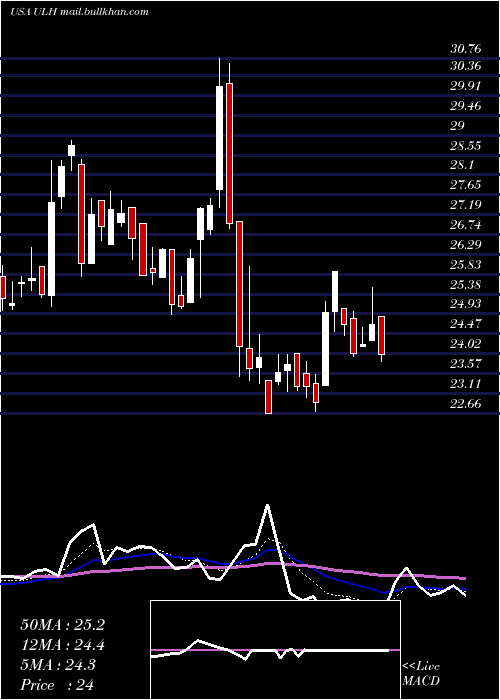This screenshot has width=500, height=700.
Task: Select the 30.36 price axis label
Action: click(x=466, y=66)
